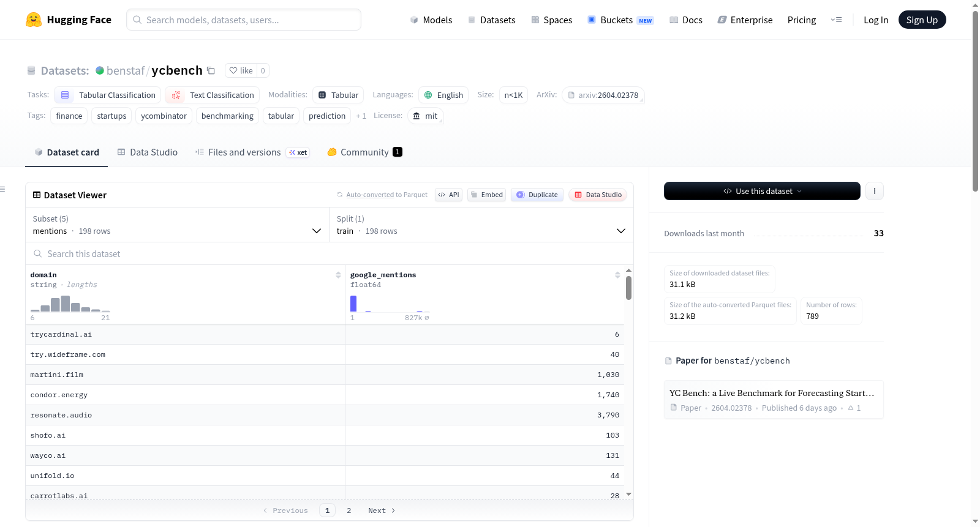Select the Tabular Classification task tag
The width and height of the screenshot is (980, 527).
click(108, 95)
